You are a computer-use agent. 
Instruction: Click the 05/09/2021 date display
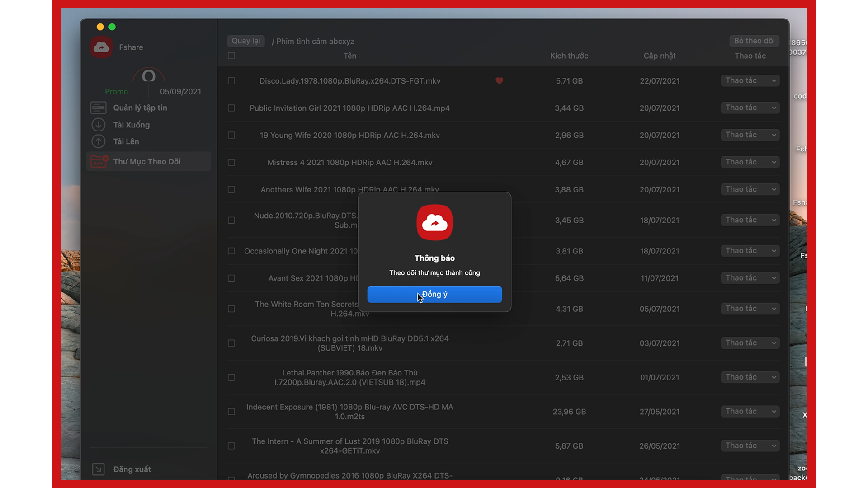click(180, 91)
